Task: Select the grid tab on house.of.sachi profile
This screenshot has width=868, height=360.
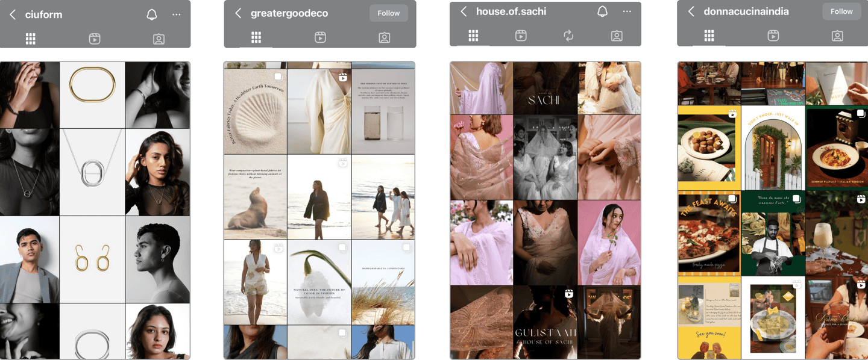Action: 473,36
